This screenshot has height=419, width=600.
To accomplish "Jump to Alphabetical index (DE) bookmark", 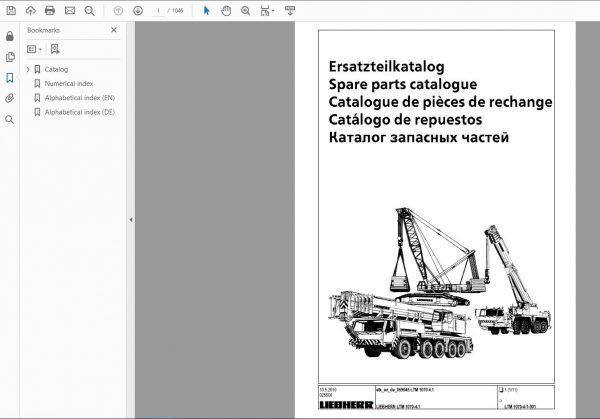I will coord(80,112).
